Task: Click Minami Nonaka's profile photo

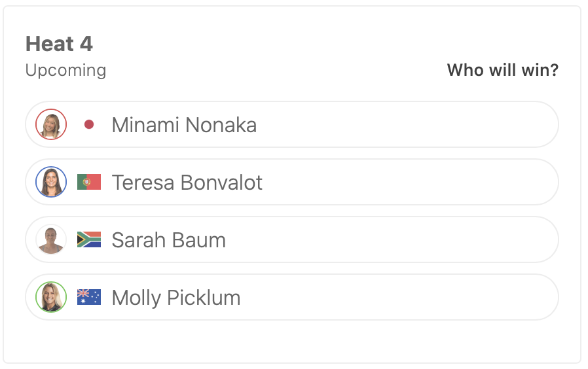Action: [x=51, y=124]
